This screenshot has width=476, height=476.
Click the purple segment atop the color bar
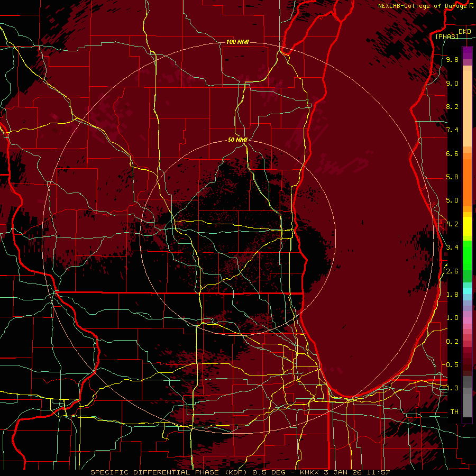click(x=467, y=53)
